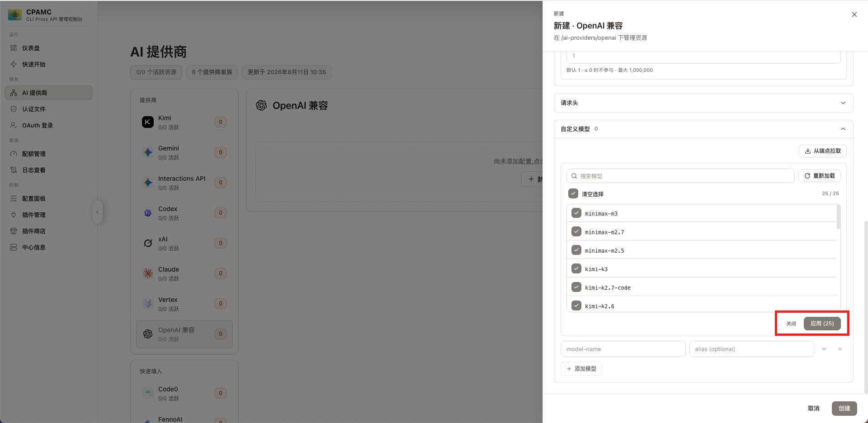Click the 从端点拉取 button
The width and height of the screenshot is (868, 423).
pos(822,151)
